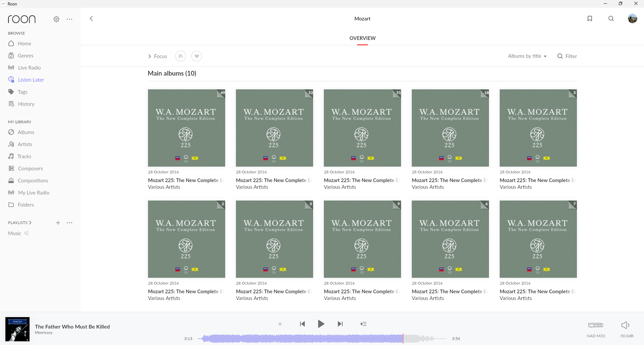Open Albums by title sort dropdown
644x345 pixels.
point(527,56)
